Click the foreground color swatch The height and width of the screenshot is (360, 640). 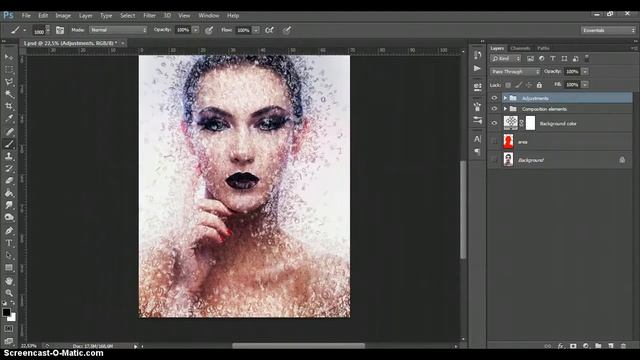[x=6, y=312]
